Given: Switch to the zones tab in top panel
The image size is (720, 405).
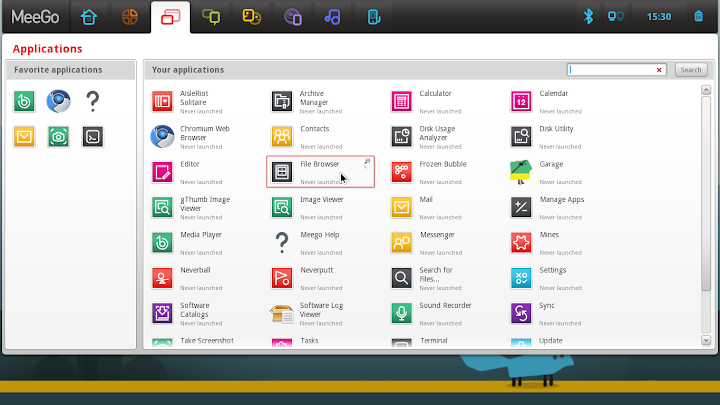Looking at the screenshot, I should 130,17.
